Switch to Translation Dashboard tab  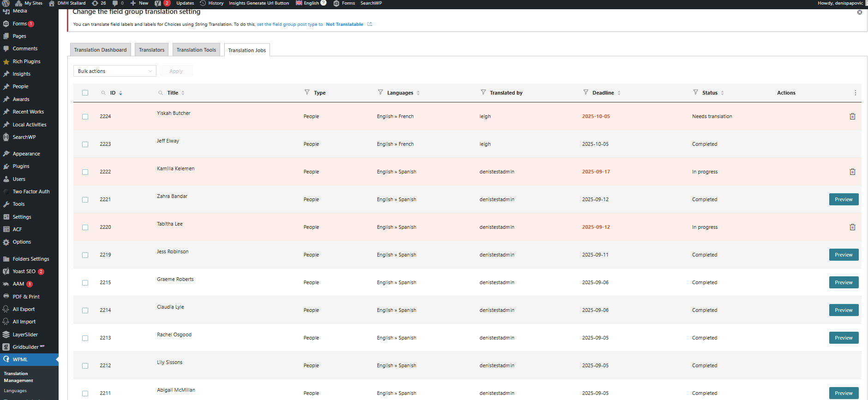tap(100, 50)
